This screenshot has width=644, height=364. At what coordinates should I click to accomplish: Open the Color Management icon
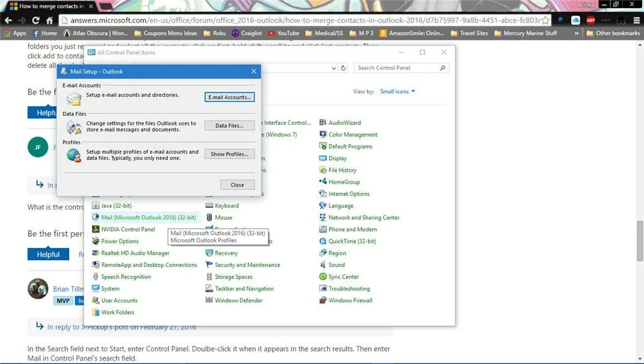tap(348, 135)
